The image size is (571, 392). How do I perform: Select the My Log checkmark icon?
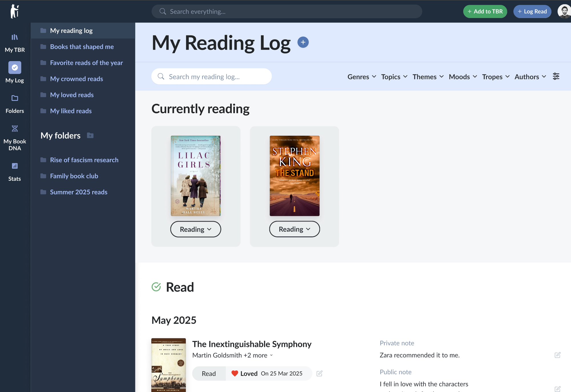[15, 68]
